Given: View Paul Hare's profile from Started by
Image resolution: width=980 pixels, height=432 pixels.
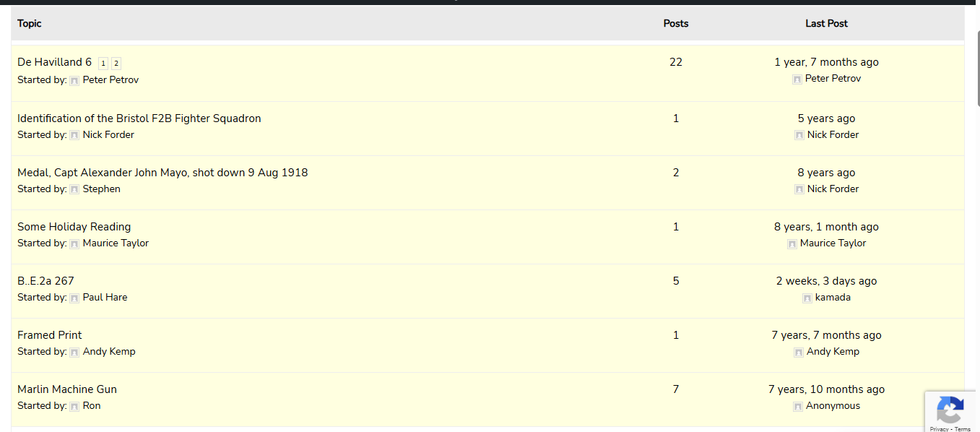Looking at the screenshot, I should tap(105, 297).
